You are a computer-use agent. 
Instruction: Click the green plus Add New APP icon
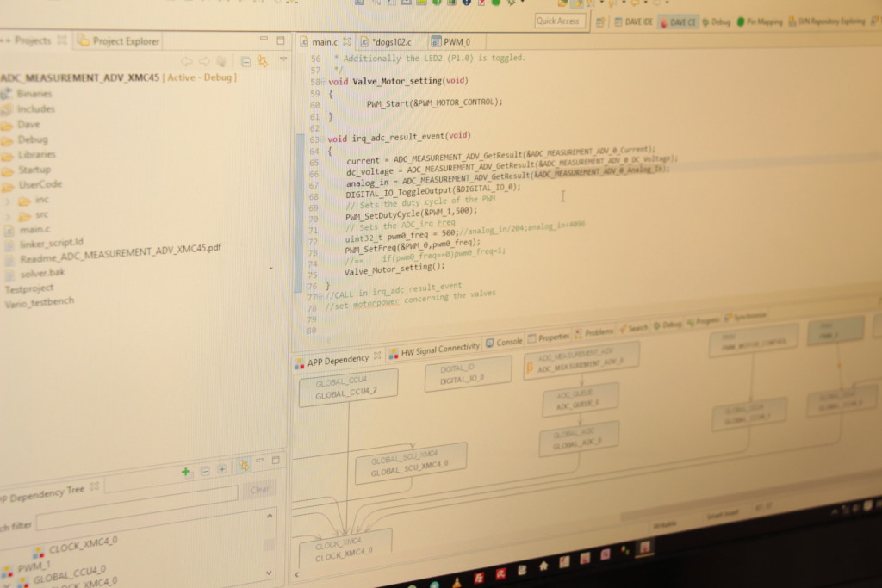tap(186, 472)
